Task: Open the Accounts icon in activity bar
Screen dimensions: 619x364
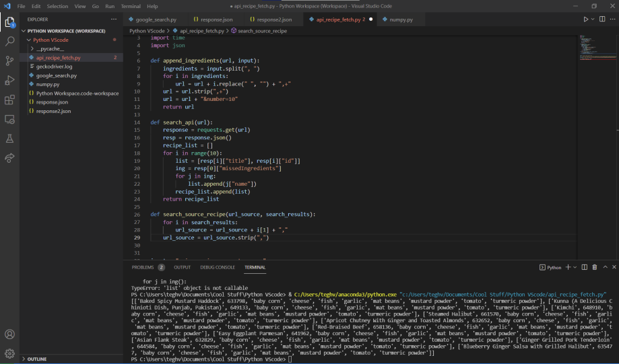Action: click(x=10, y=334)
